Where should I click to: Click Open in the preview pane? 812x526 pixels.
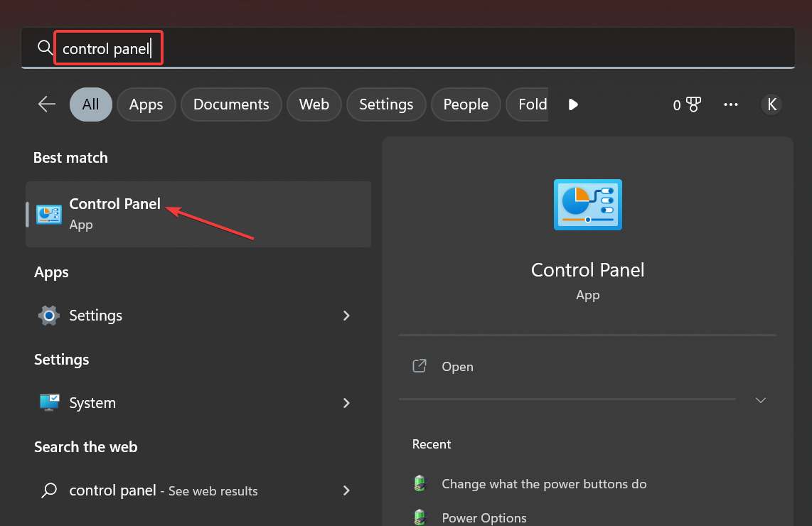pyautogui.click(x=457, y=367)
